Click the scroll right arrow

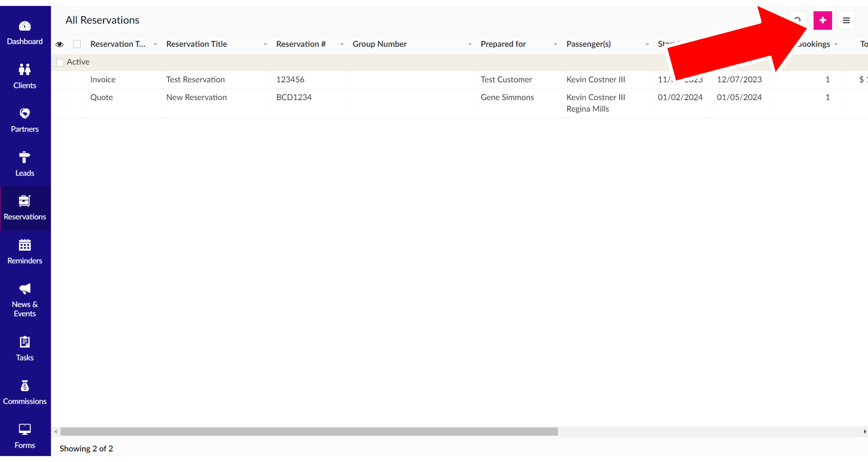[864, 432]
